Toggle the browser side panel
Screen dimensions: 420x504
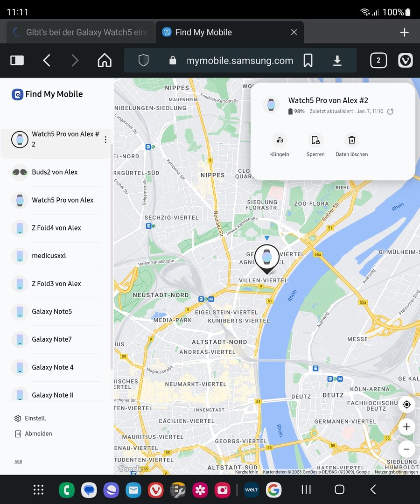coord(17,60)
